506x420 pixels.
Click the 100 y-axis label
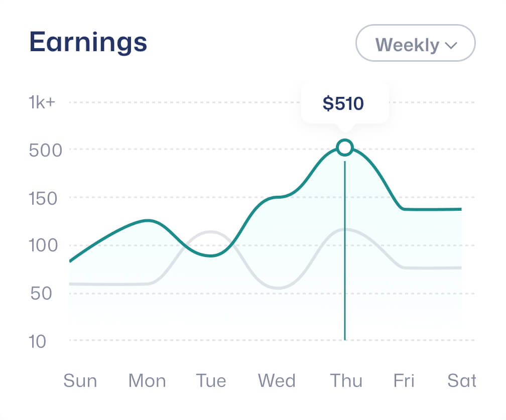pos(44,246)
